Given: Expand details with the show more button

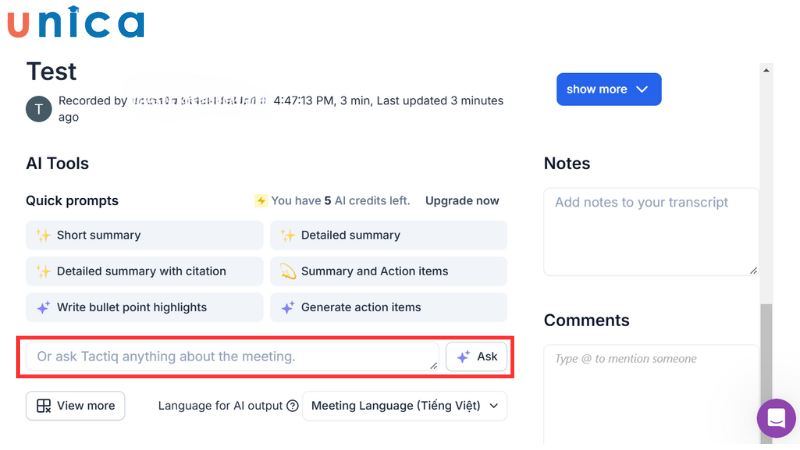Looking at the screenshot, I should click(x=608, y=89).
